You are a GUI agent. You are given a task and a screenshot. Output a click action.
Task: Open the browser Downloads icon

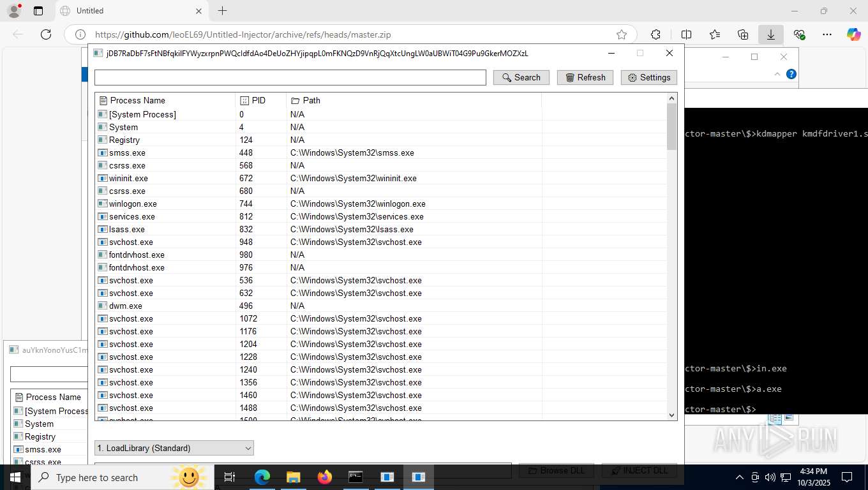click(771, 34)
